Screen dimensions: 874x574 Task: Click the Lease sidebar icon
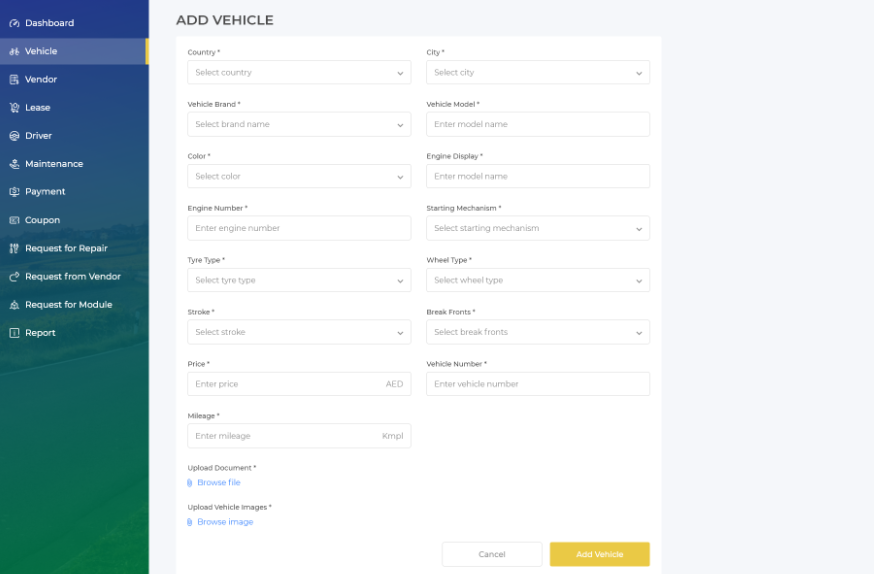[14, 108]
